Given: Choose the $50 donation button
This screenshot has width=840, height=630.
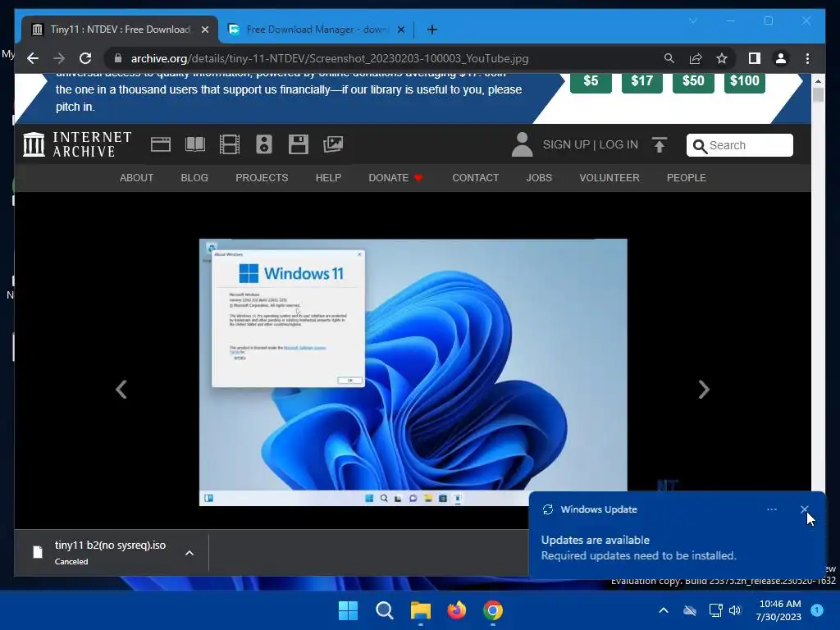Looking at the screenshot, I should pos(693,81).
